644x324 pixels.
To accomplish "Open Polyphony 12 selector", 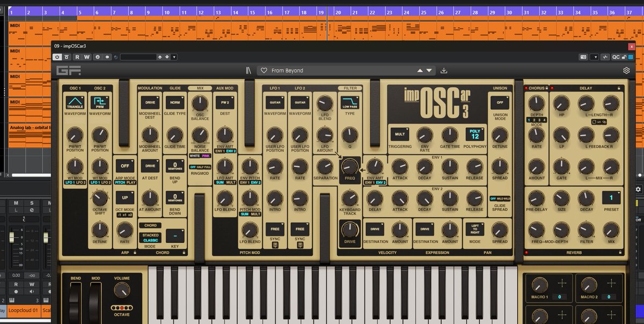I will [474, 134].
